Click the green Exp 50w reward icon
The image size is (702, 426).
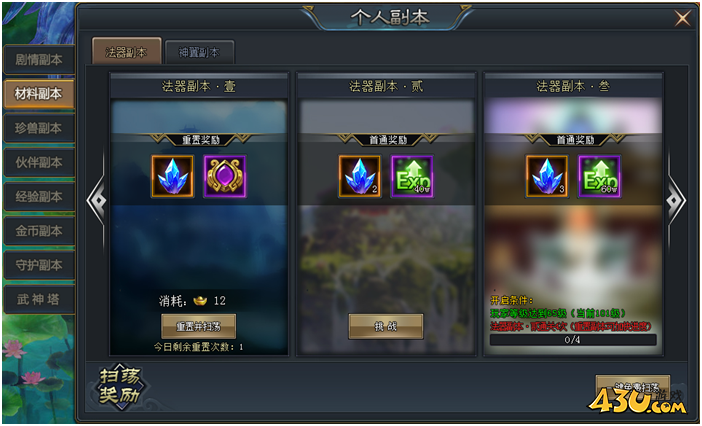point(599,176)
